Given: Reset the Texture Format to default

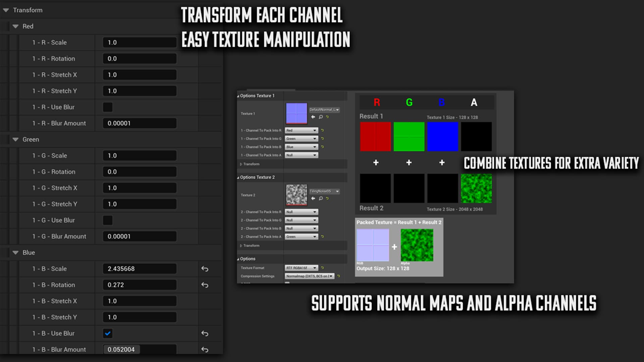Looking at the screenshot, I should tap(322, 268).
